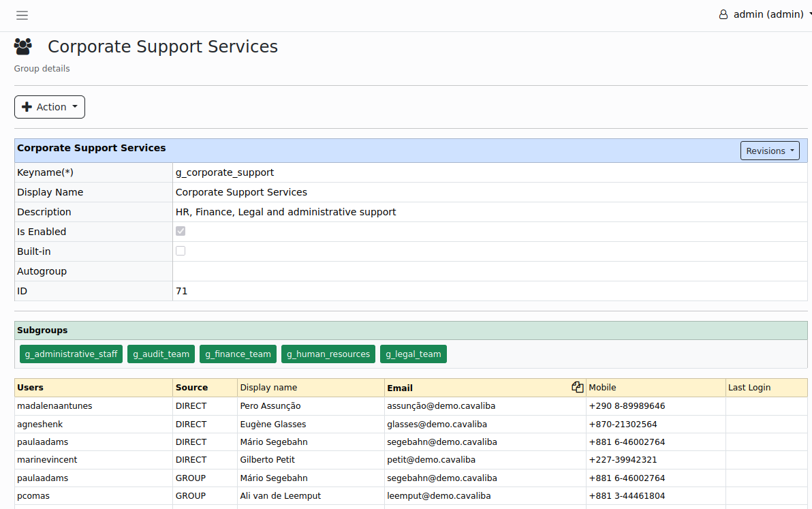Select the g_finance_team subgroup badge

click(238, 354)
